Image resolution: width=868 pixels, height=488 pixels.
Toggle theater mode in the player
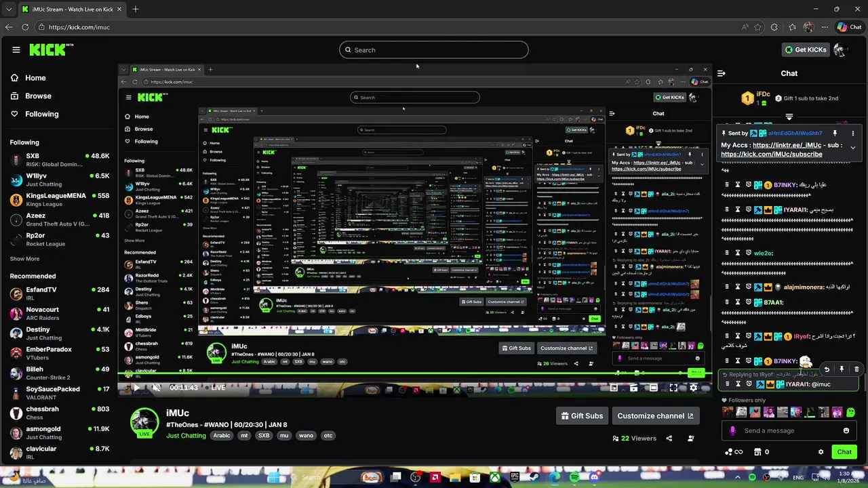[x=653, y=388]
